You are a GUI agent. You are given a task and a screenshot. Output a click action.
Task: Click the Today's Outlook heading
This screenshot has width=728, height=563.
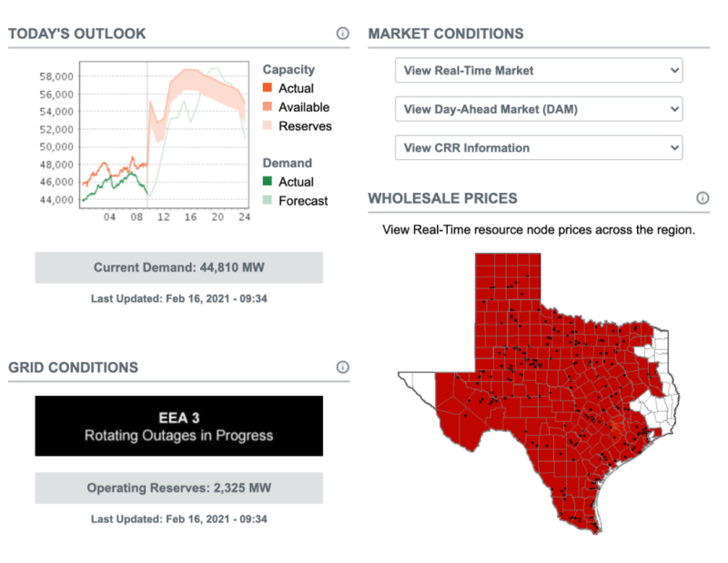pos(77,34)
